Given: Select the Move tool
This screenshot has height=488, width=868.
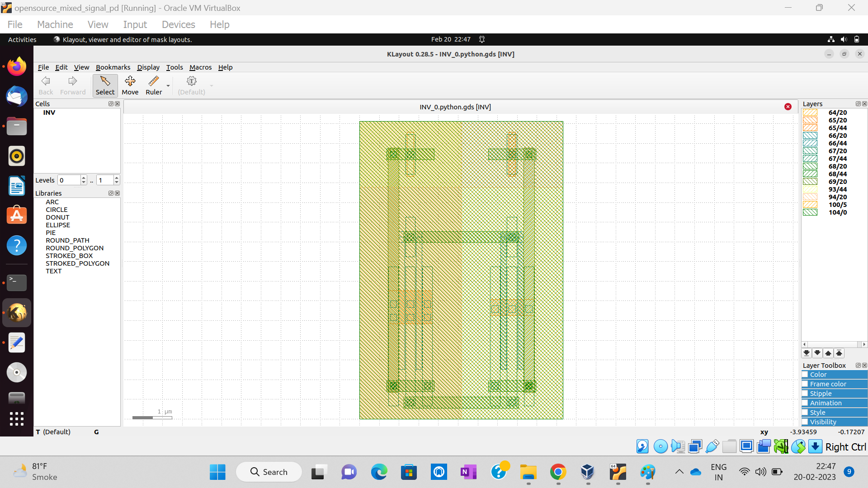Looking at the screenshot, I should coord(130,85).
